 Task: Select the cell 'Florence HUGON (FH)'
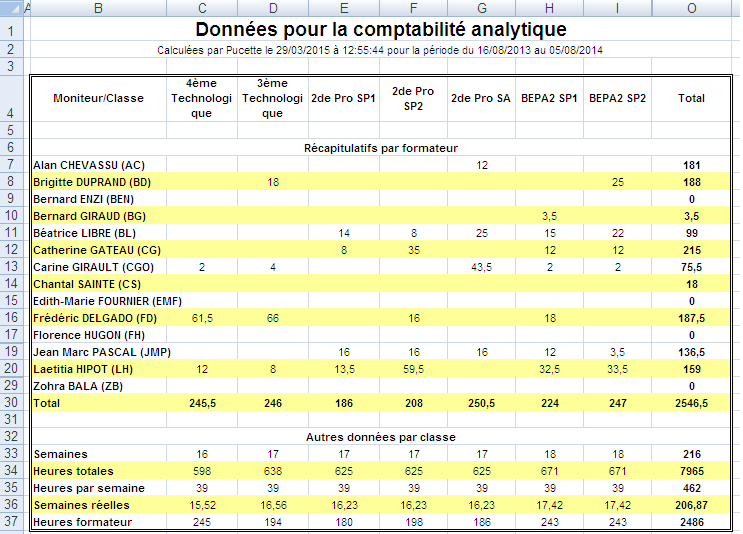click(x=99, y=335)
